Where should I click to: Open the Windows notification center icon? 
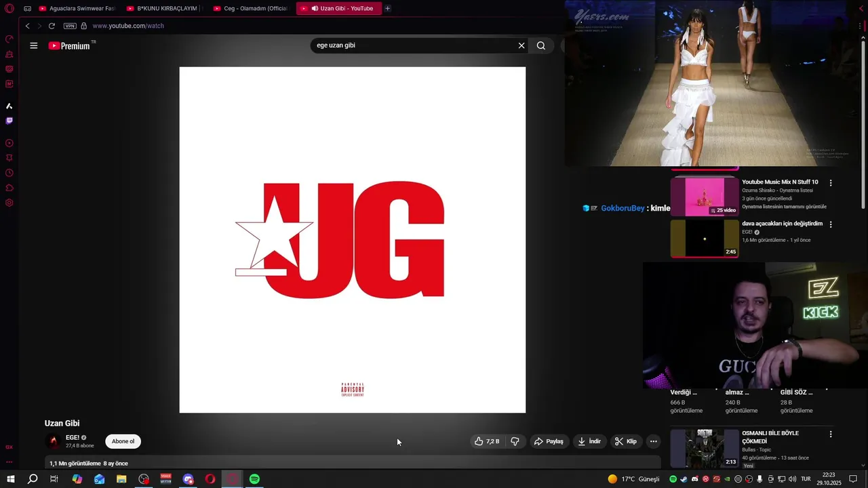click(854, 479)
